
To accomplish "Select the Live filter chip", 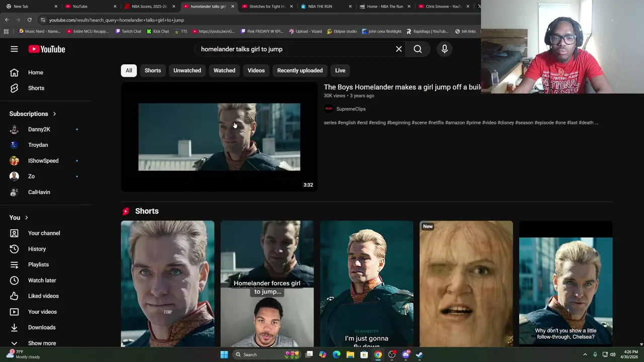I will click(x=340, y=70).
